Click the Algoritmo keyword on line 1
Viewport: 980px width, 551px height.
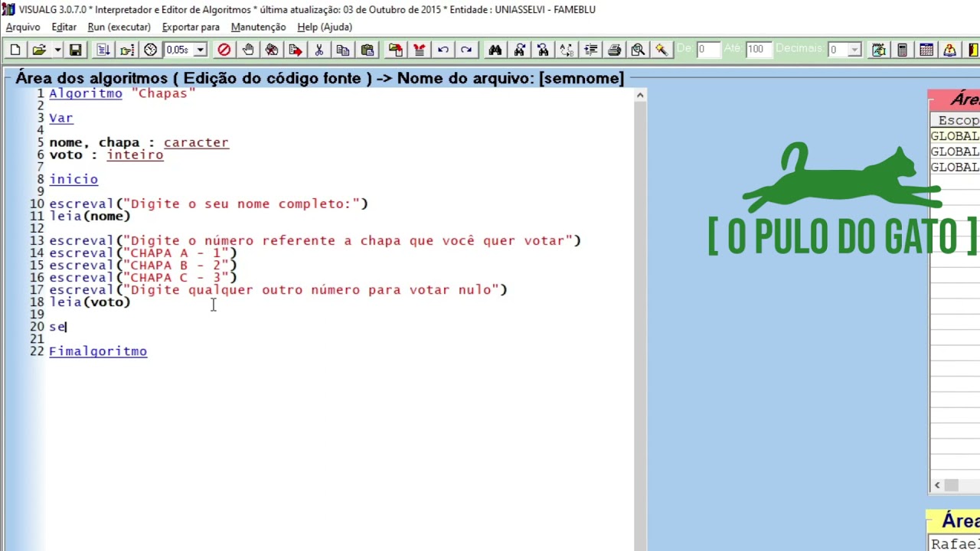tap(86, 93)
